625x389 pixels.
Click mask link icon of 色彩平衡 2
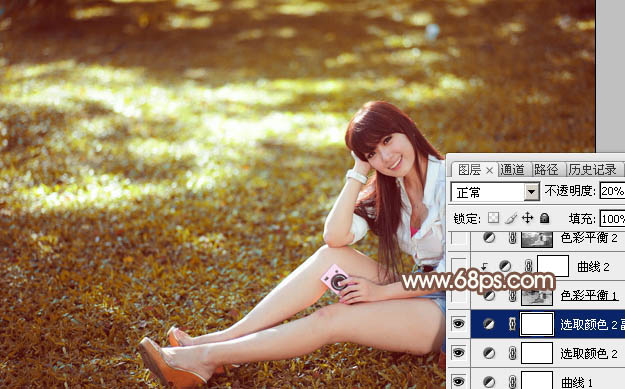click(513, 238)
